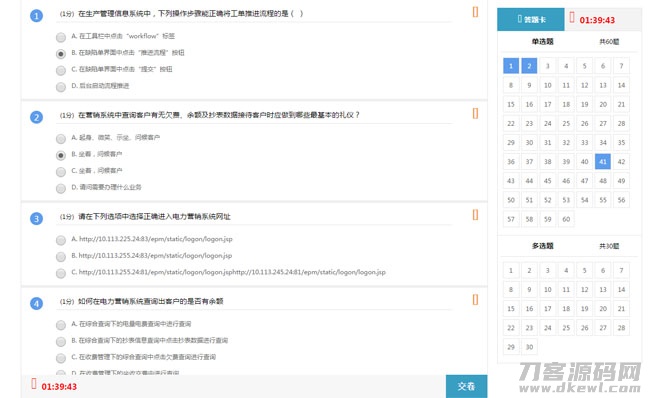Go to multi-choice question 29 under 多选题
This screenshot has height=398, width=650.
[x=511, y=347]
